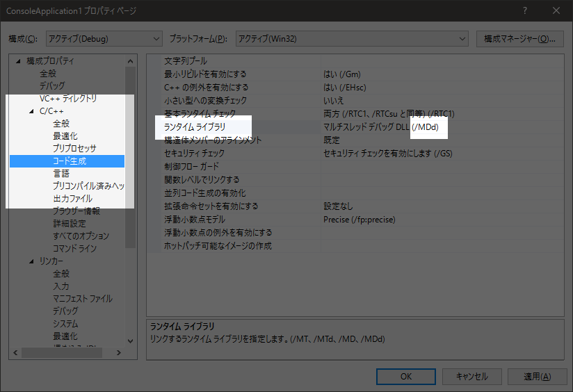Click the tree scrollbar down arrow

pyautogui.click(x=131, y=341)
